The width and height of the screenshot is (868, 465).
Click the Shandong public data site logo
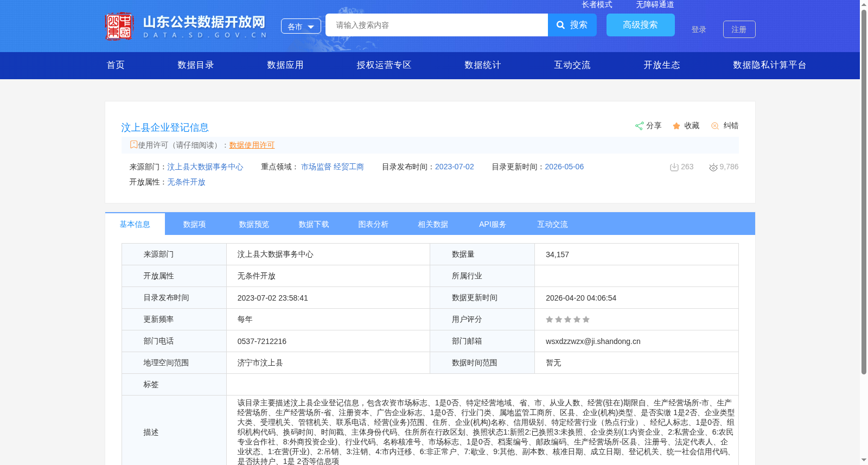click(x=186, y=26)
